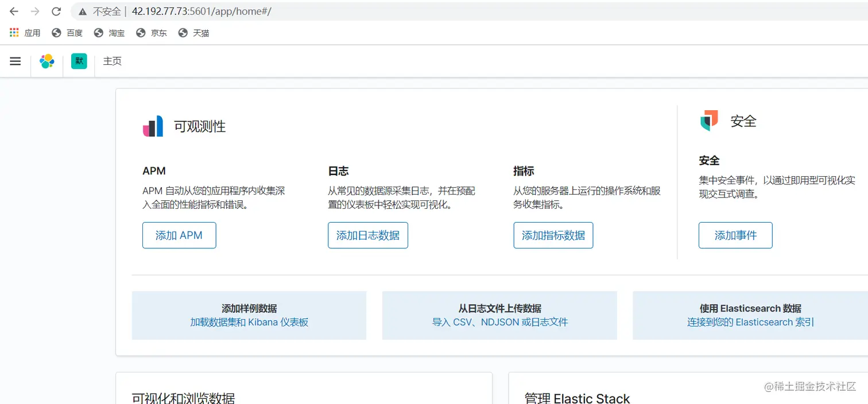Image resolution: width=868 pixels, height=404 pixels.
Task: Click the 从日志文件上传数据 card title
Action: [499, 308]
